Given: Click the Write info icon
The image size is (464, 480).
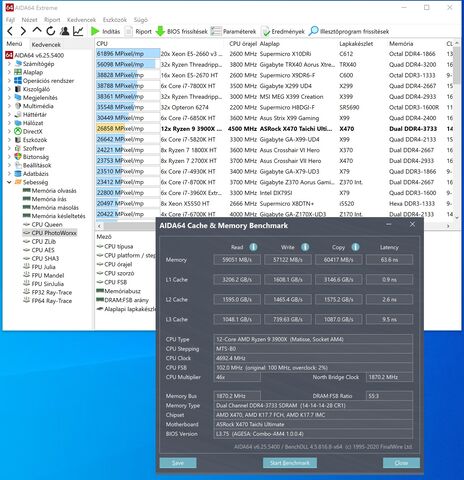Looking at the screenshot, I should (x=305, y=247).
